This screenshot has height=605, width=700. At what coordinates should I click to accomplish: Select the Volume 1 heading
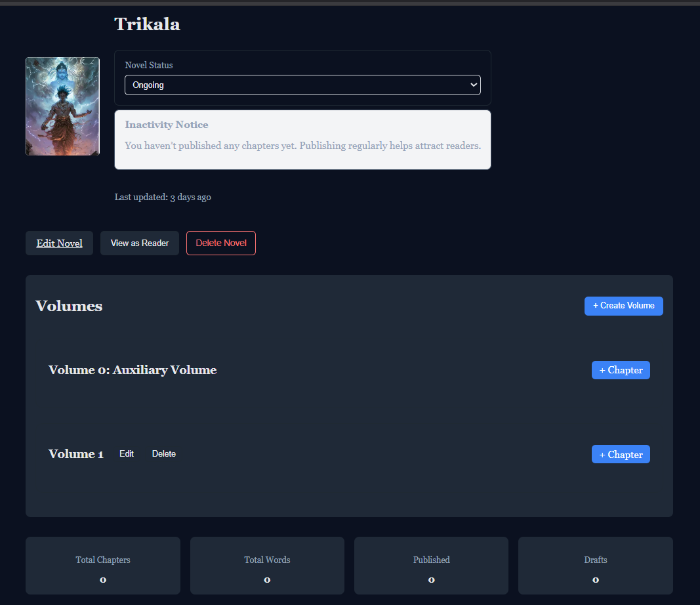(76, 454)
